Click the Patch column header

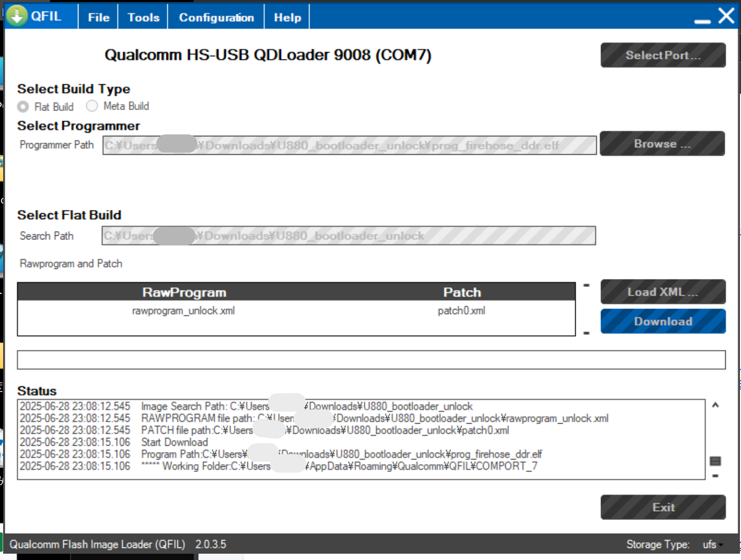[x=462, y=292]
